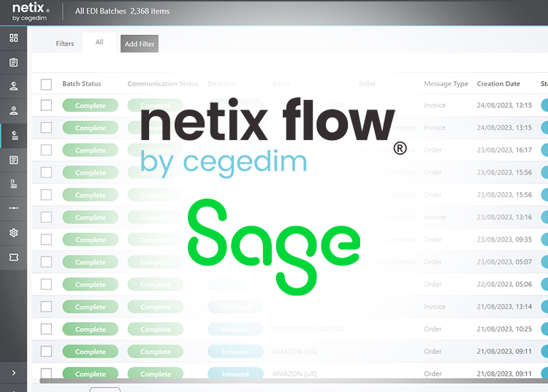The image size is (548, 392).
Task: Sort by the Buyer column header
Action: pos(281,84)
